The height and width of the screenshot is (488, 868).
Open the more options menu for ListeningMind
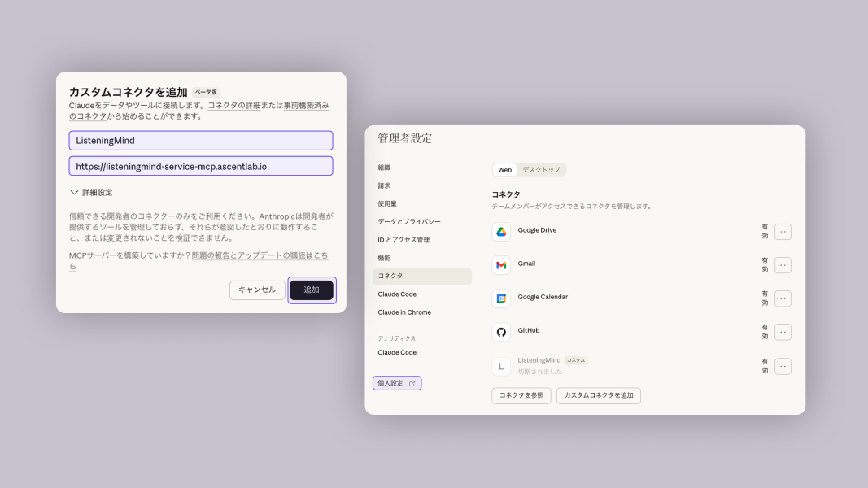[x=783, y=366]
